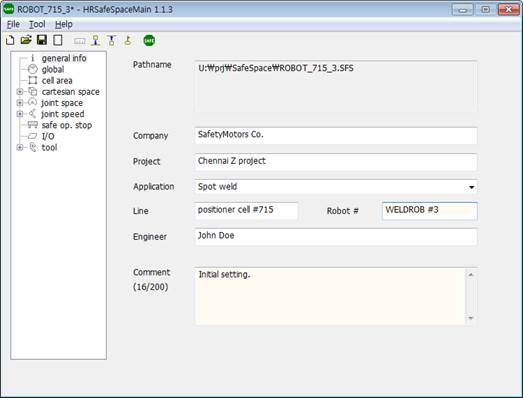This screenshot has height=398, width=523.
Task: Expand the tool tree node
Action: 20,147
